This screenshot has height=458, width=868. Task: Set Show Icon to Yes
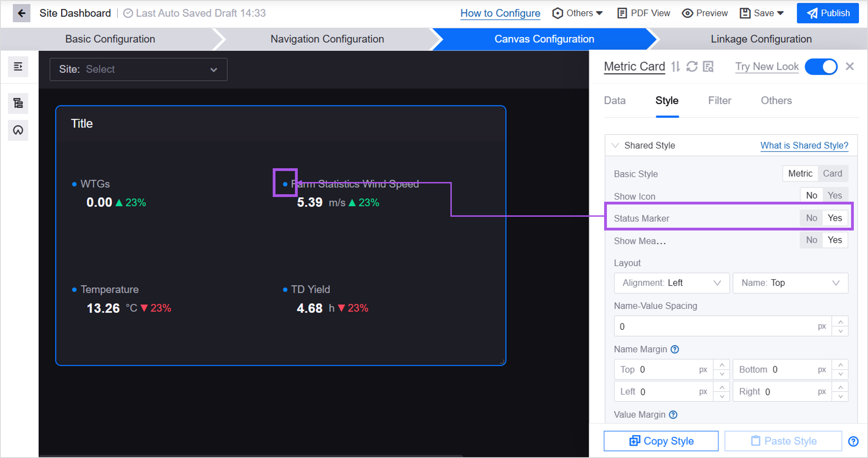click(x=835, y=195)
